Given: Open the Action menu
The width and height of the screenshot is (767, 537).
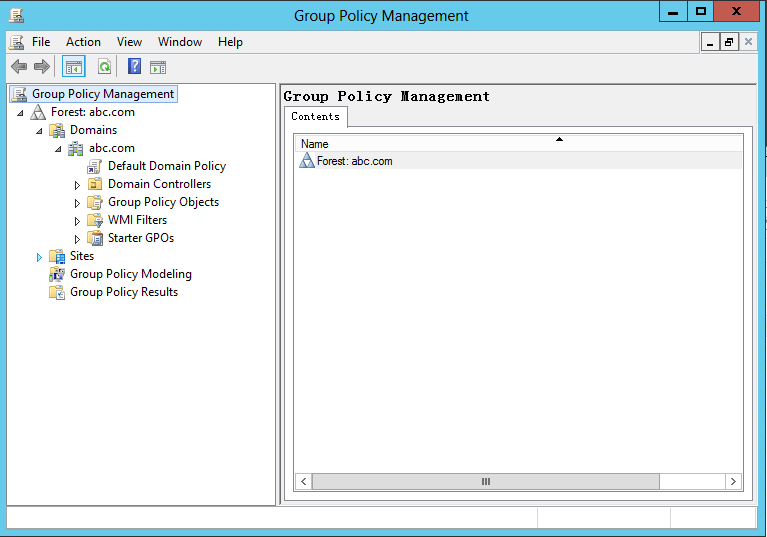Looking at the screenshot, I should tap(83, 42).
